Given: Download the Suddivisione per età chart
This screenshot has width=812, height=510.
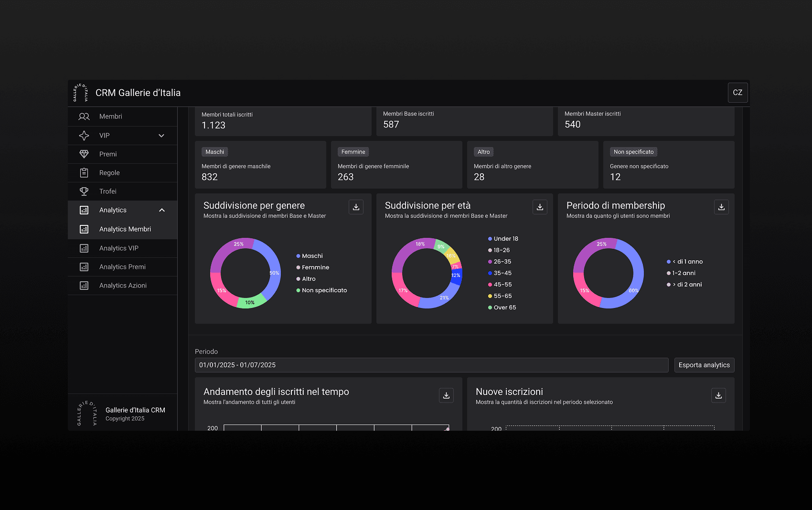Looking at the screenshot, I should pyautogui.click(x=540, y=207).
